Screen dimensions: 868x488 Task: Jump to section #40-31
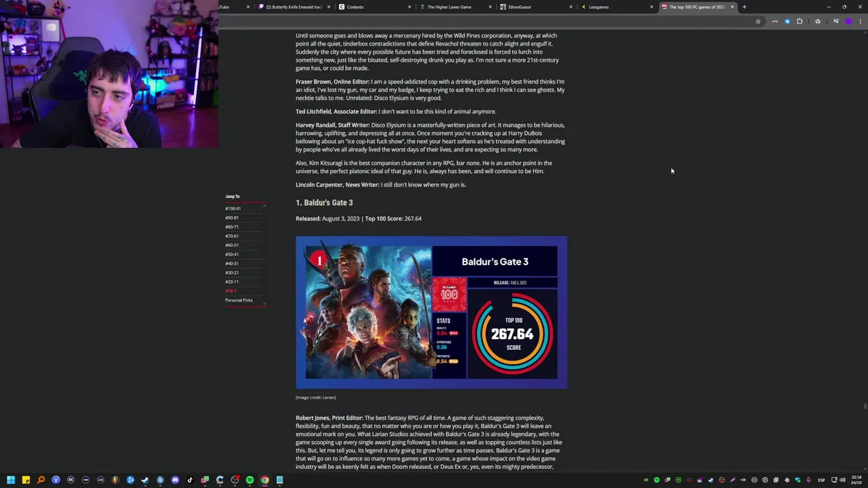(x=232, y=264)
